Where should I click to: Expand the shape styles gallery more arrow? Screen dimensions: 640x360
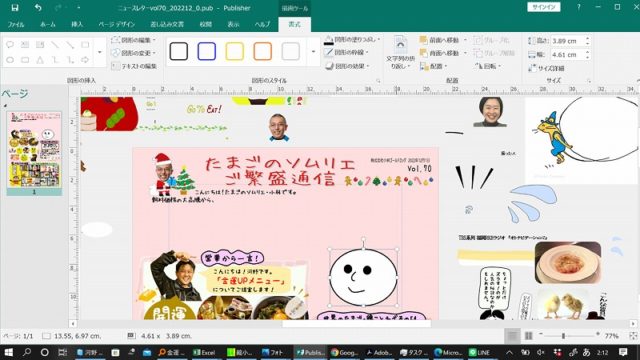point(313,52)
